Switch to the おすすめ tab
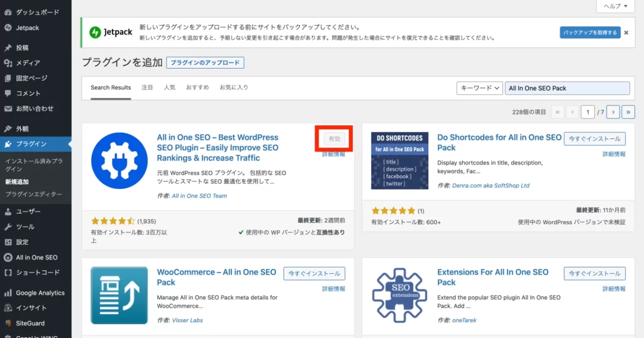 click(x=197, y=87)
